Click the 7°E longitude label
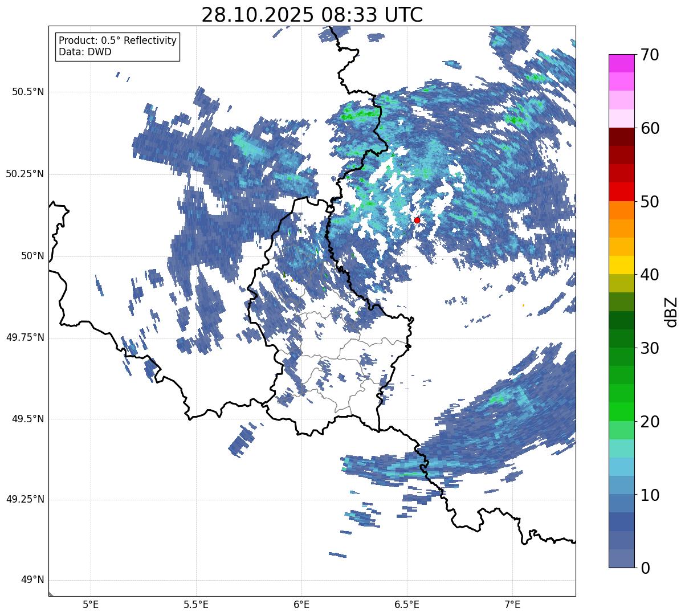This screenshot has width=685, height=616. click(x=512, y=605)
